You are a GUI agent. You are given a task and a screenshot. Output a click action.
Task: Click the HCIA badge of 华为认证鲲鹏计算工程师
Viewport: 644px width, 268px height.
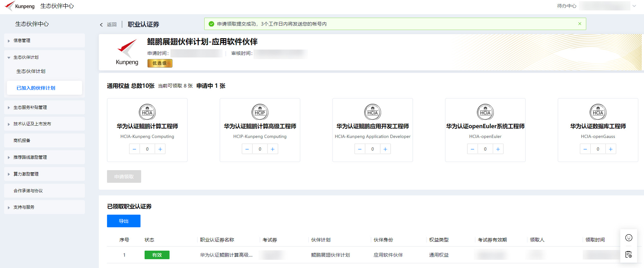tap(147, 112)
